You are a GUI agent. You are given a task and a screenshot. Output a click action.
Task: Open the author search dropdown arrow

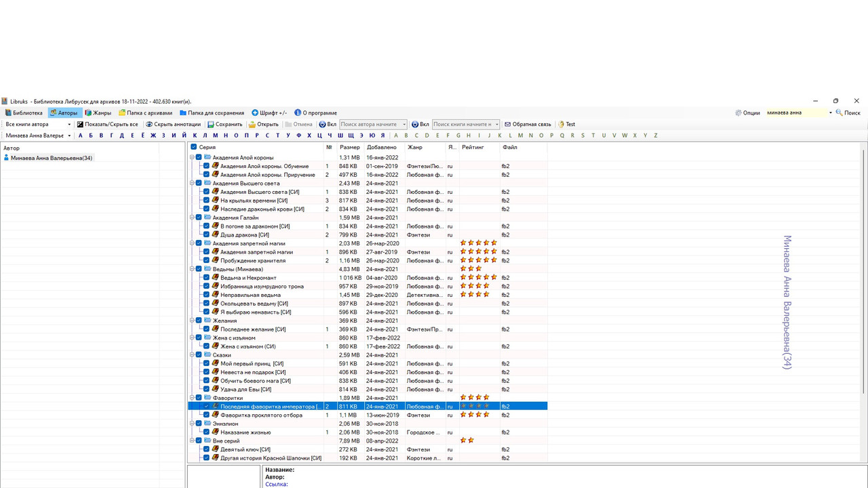405,125
